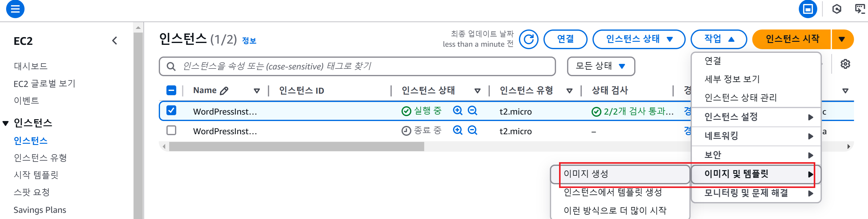Expand the 모든 상태 filter dropdown

pos(601,66)
